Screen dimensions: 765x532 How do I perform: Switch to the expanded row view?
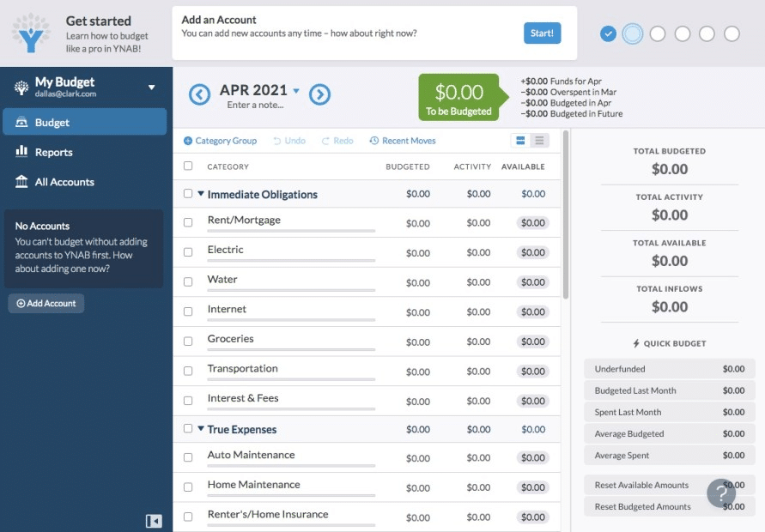point(520,141)
